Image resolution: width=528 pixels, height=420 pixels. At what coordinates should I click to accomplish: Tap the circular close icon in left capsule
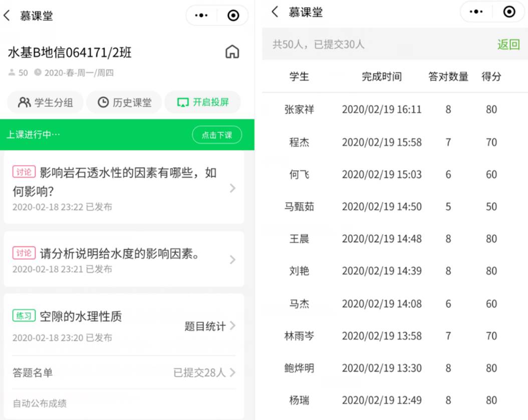coord(233,16)
